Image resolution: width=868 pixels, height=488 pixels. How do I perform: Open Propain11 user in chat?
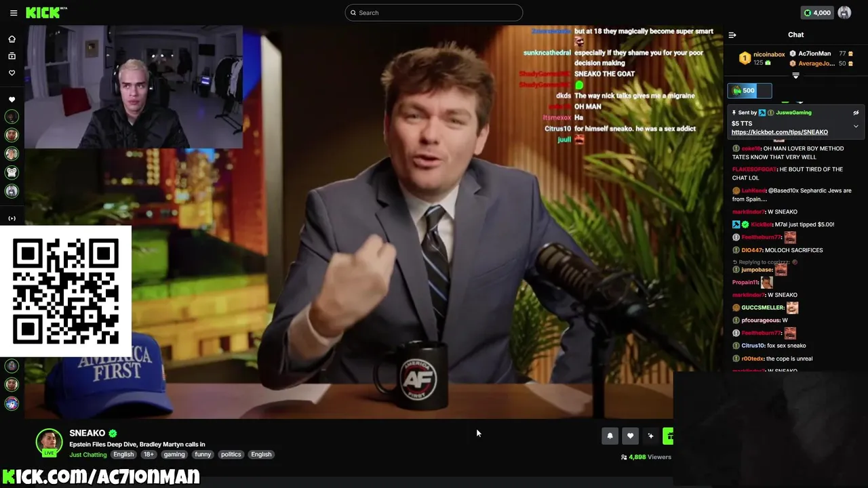tap(745, 282)
